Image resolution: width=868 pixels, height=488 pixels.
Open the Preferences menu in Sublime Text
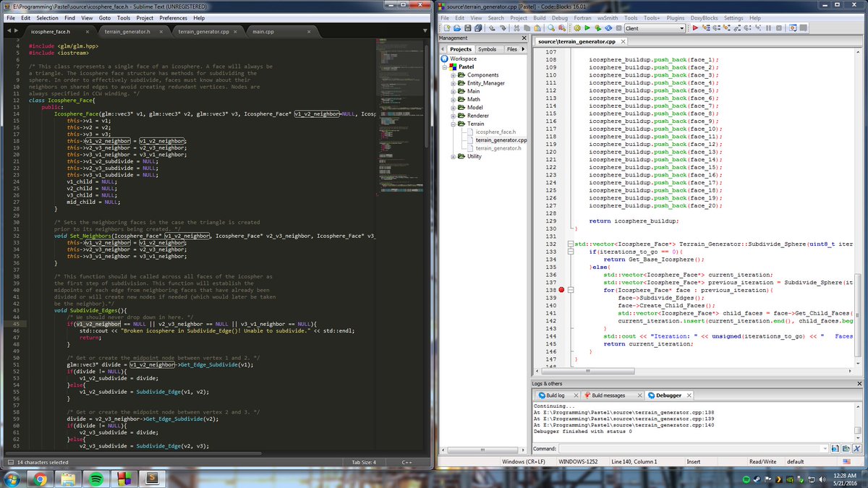173,17
